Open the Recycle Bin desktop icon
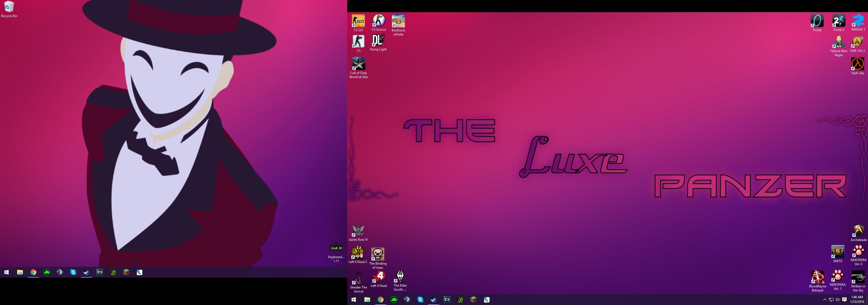The height and width of the screenshot is (305, 868). click(9, 9)
